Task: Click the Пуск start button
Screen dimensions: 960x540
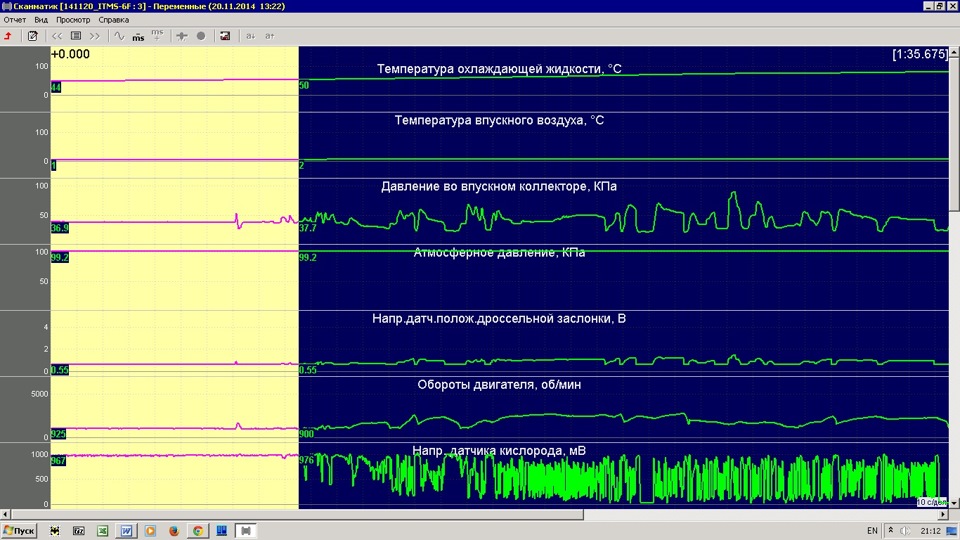Action: pos(19,531)
